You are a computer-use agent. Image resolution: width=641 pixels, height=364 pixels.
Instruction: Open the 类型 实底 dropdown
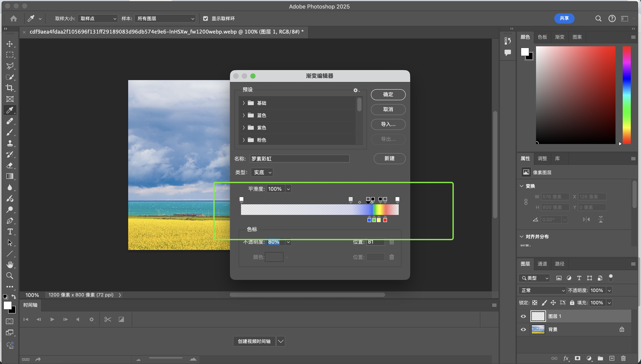[x=262, y=172]
